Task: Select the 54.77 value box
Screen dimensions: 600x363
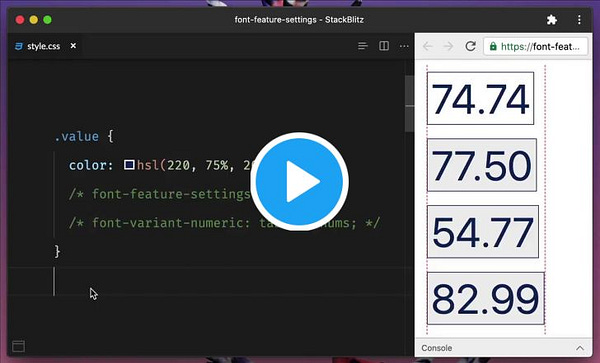Action: pos(483,231)
